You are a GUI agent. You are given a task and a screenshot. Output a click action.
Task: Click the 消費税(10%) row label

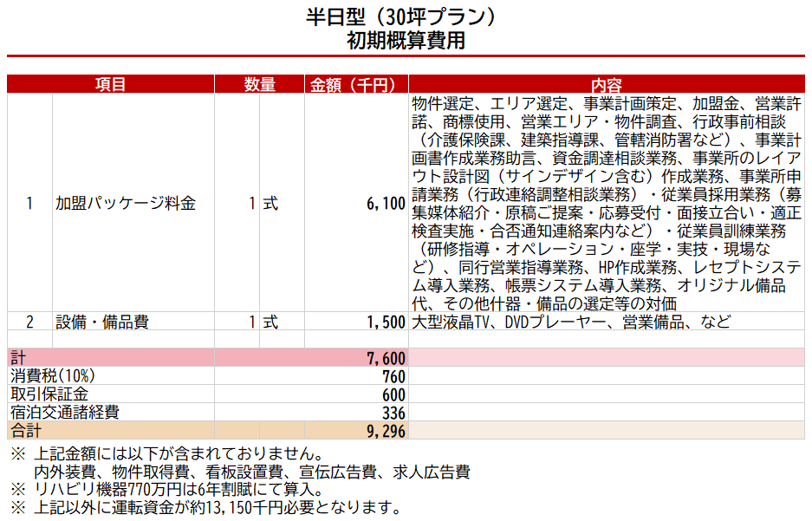52,376
